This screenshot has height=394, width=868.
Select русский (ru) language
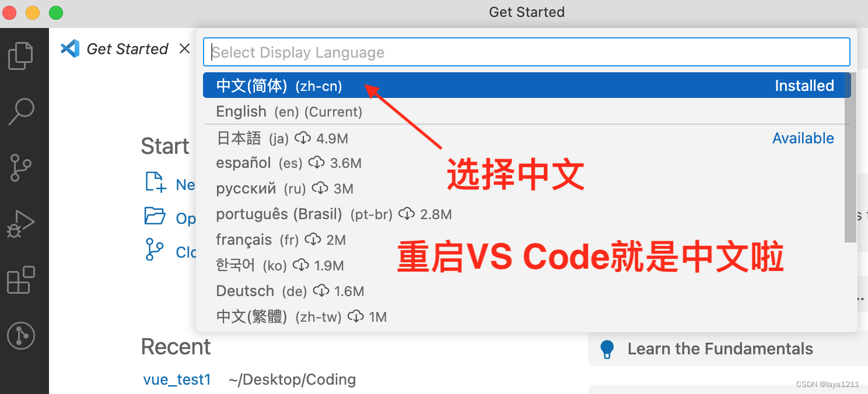click(527, 189)
